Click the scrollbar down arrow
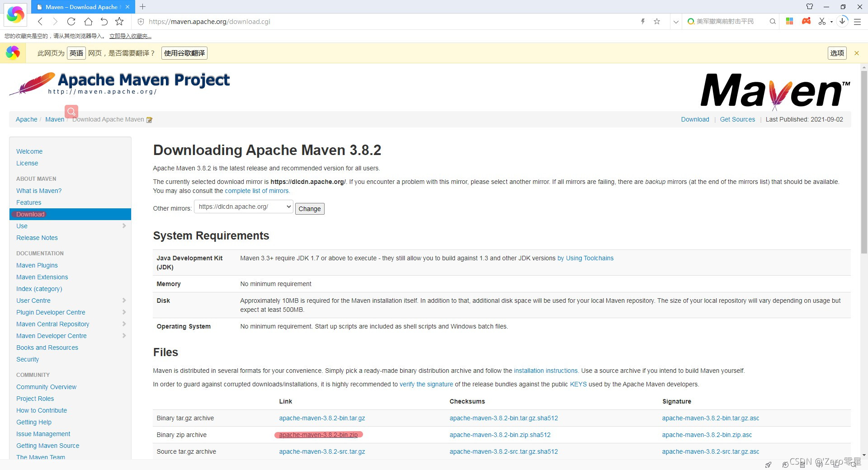This screenshot has width=868, height=470. click(x=864, y=455)
